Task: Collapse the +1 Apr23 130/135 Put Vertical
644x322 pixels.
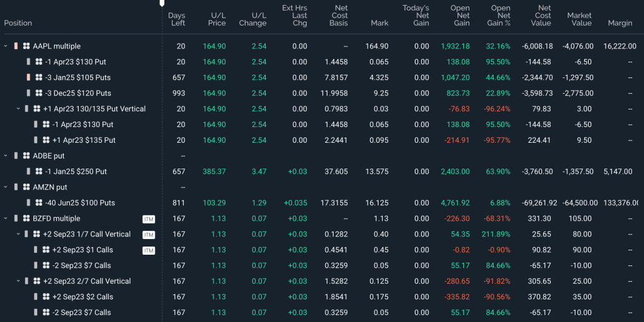Action: (18, 109)
